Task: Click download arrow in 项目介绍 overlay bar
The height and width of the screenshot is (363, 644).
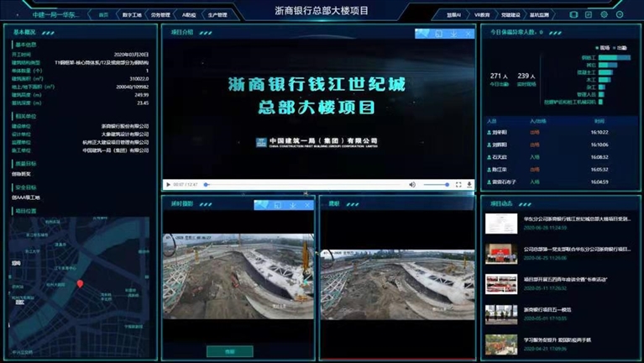Action: click(453, 34)
